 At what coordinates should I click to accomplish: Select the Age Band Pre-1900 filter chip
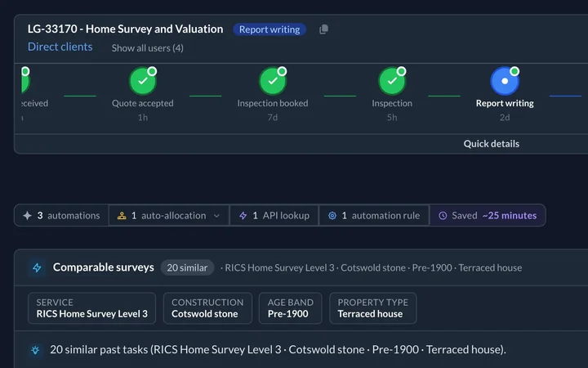(291, 308)
